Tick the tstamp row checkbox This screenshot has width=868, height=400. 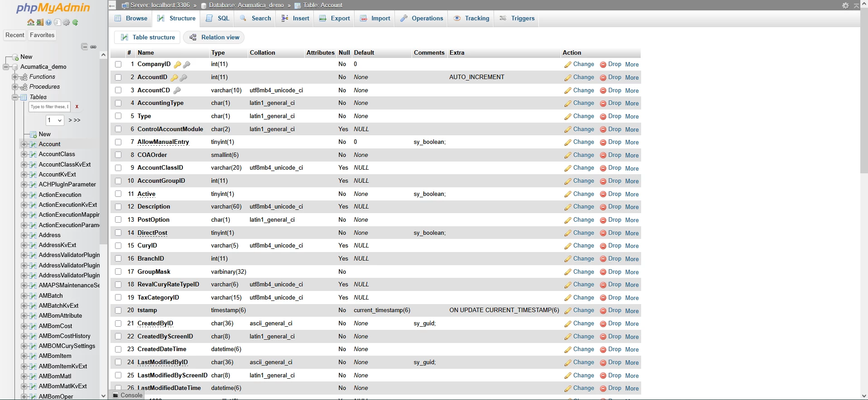pyautogui.click(x=118, y=310)
